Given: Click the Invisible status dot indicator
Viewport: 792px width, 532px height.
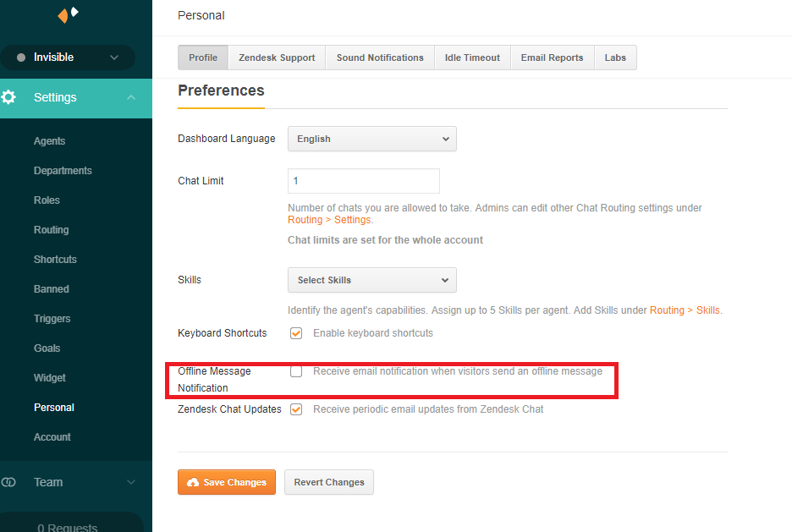Looking at the screenshot, I should tap(20, 58).
